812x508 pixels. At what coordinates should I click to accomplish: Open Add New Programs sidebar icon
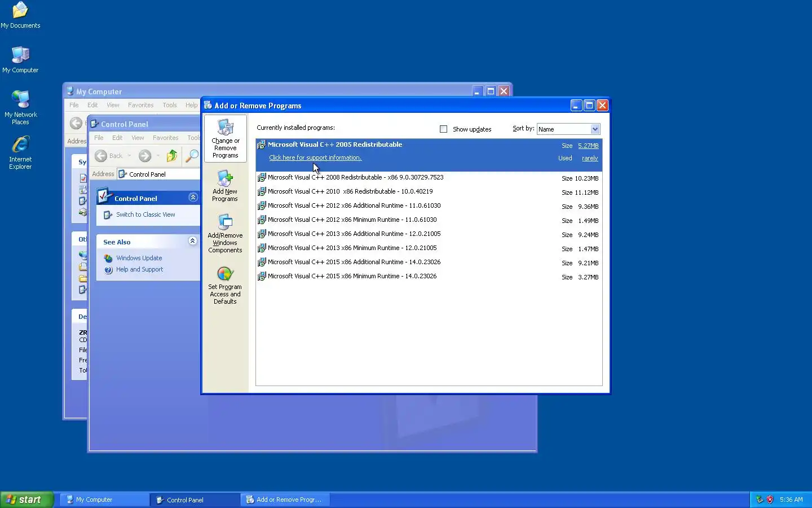[225, 179]
